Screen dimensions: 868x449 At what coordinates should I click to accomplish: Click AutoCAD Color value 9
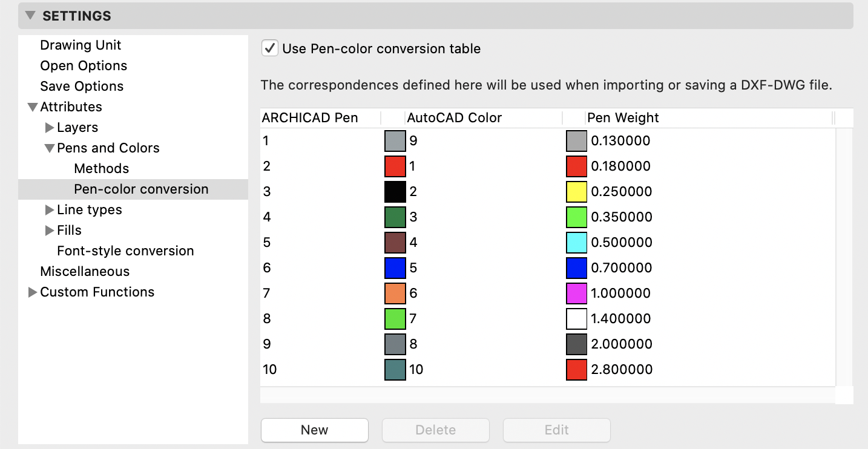(x=413, y=141)
